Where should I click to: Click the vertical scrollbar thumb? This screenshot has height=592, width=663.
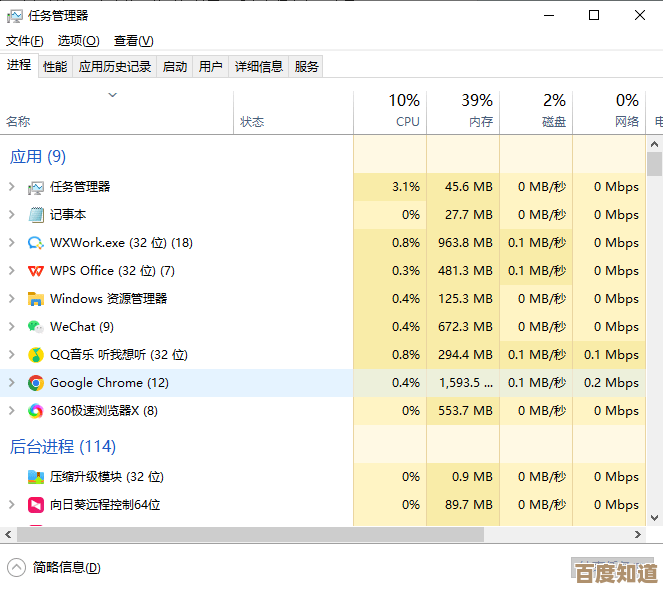click(655, 164)
